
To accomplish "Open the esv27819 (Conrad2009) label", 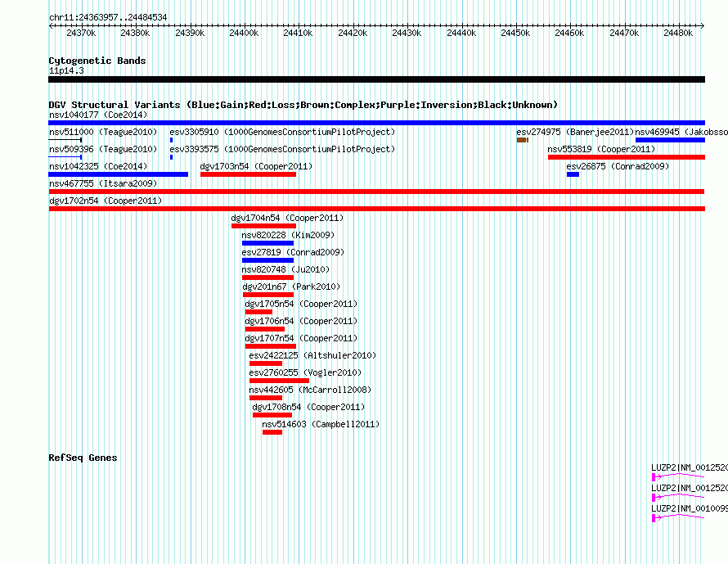I will 293,252.
